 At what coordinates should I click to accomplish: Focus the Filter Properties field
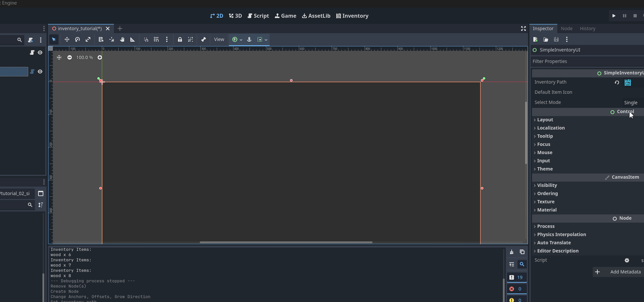point(588,61)
